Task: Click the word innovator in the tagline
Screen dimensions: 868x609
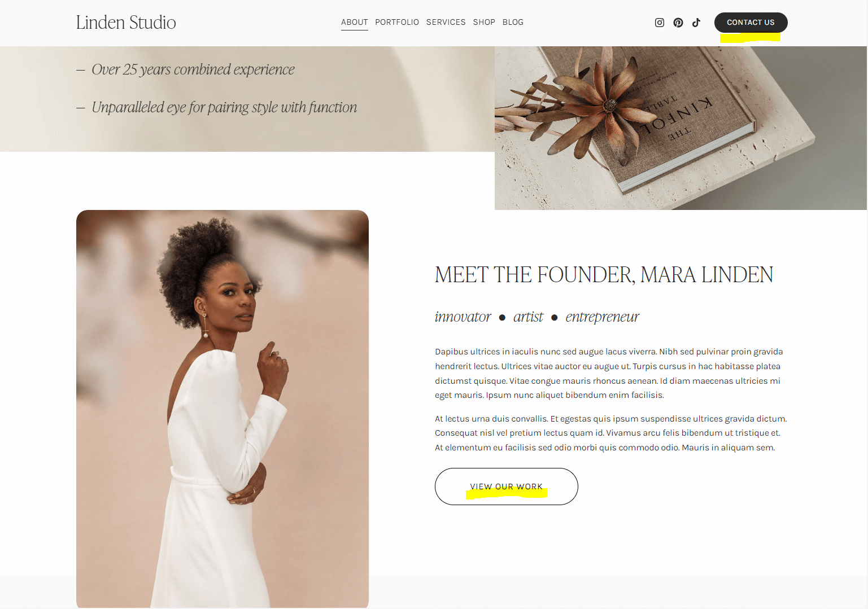Action: pyautogui.click(x=463, y=317)
